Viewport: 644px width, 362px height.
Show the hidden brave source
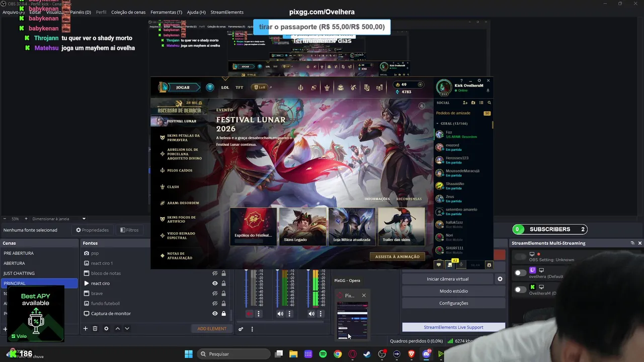(215, 293)
